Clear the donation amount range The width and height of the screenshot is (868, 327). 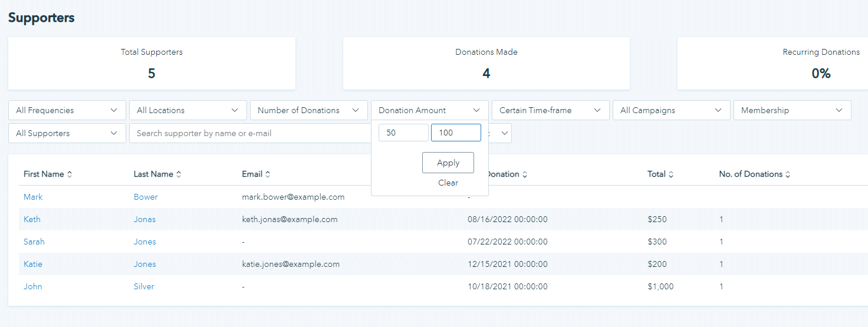tap(448, 183)
